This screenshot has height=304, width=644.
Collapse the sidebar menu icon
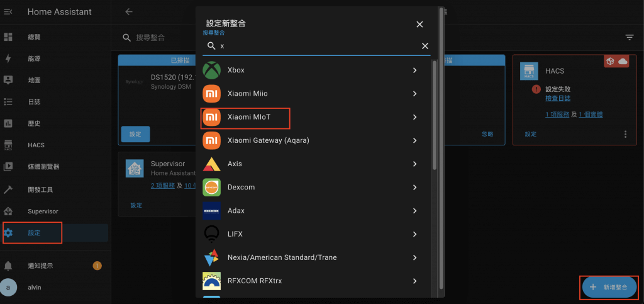point(8,12)
